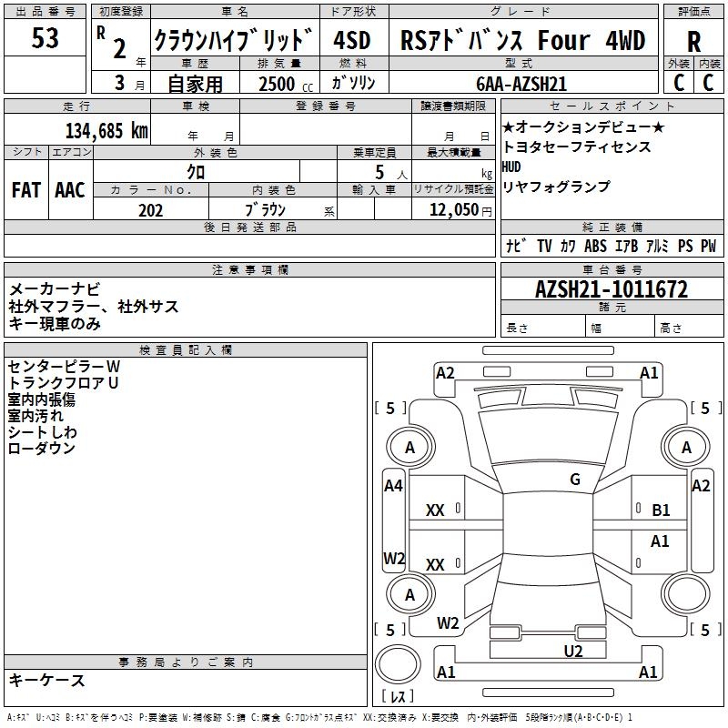Click the 後日発送部品 section header

click(x=249, y=227)
